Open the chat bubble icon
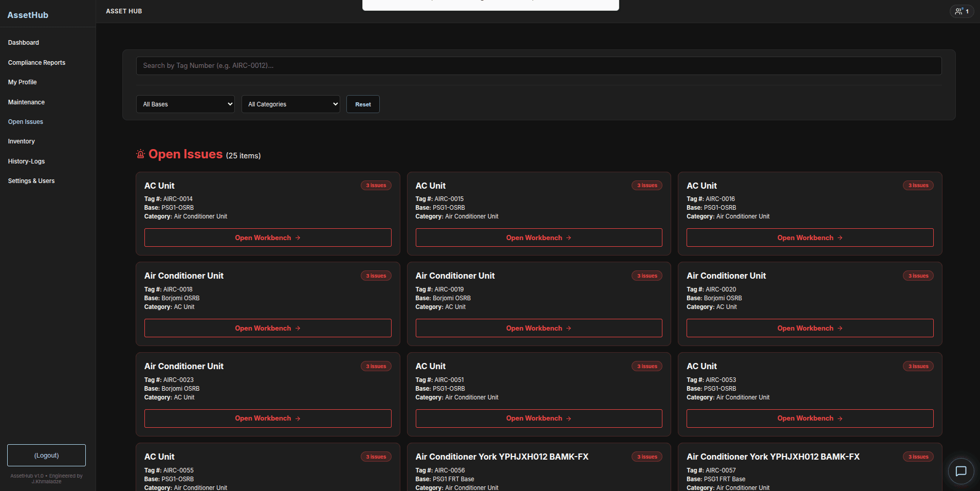 pos(960,471)
